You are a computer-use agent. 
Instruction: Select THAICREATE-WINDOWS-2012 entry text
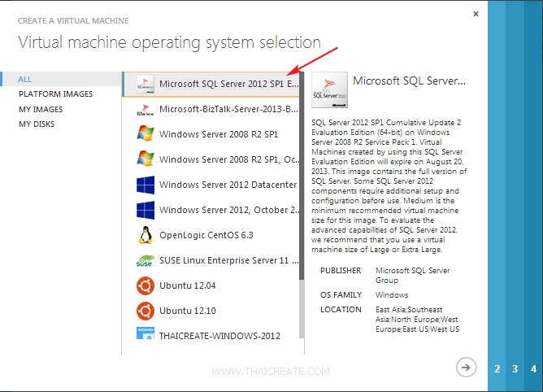coord(219,336)
